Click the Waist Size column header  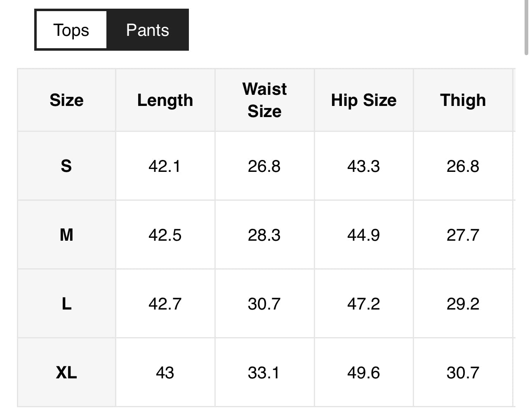[264, 100]
